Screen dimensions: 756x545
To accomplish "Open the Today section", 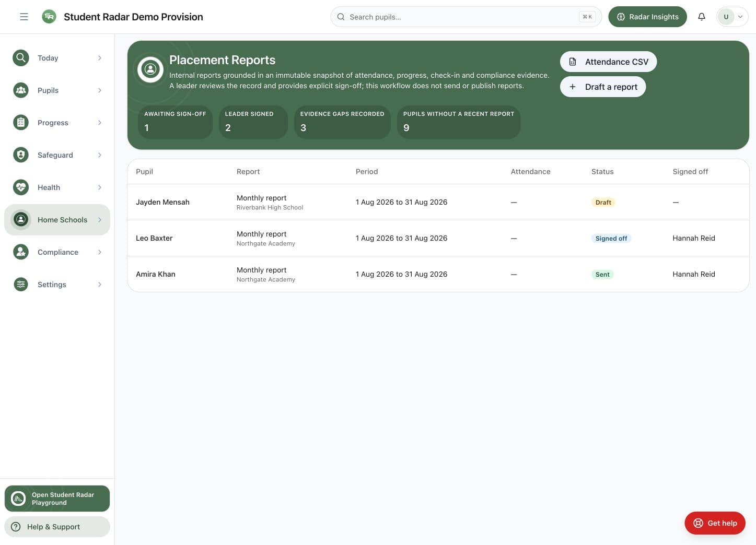I will 57,58.
